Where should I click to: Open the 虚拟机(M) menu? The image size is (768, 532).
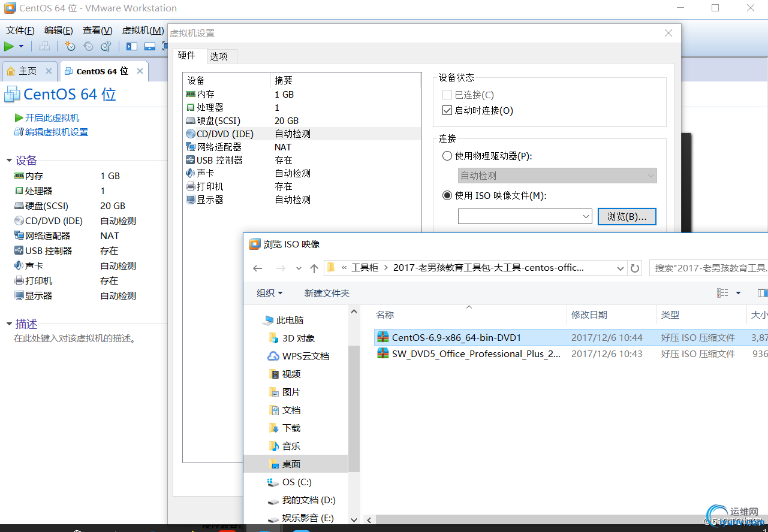(x=143, y=31)
